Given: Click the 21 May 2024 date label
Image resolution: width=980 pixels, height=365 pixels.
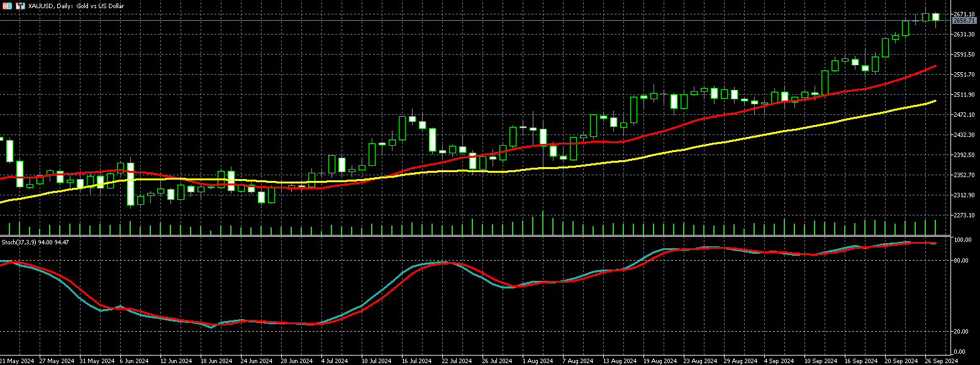Looking at the screenshot, I should click(x=17, y=361).
